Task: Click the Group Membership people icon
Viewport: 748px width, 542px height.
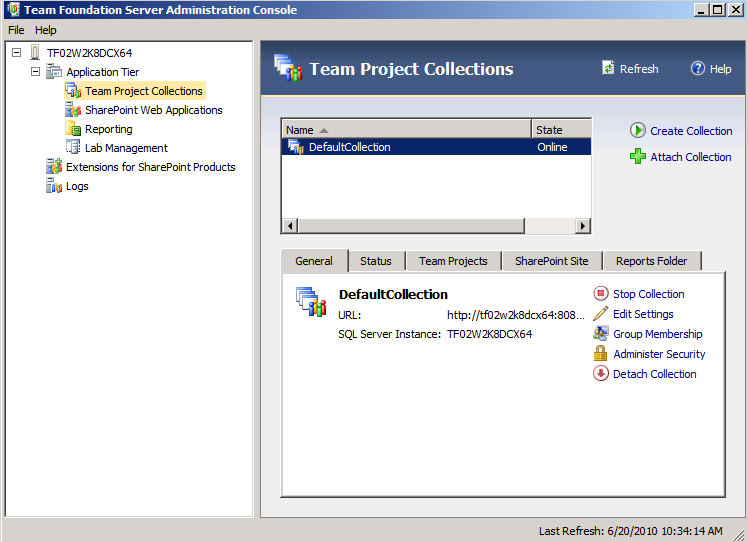Action: pos(601,334)
